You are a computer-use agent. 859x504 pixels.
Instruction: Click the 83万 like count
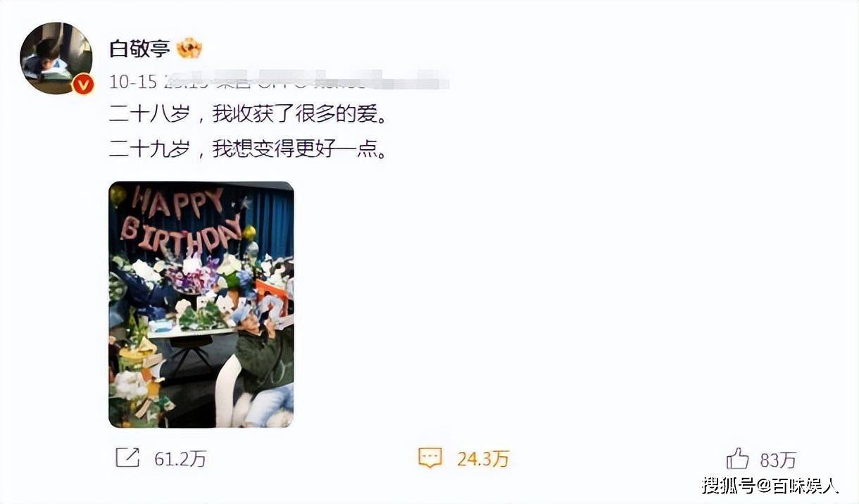pyautogui.click(x=778, y=460)
